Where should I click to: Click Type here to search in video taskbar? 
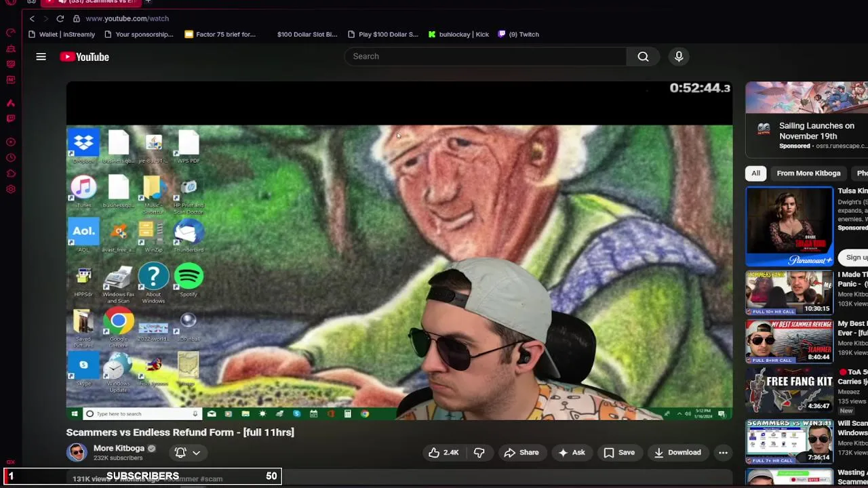point(141,413)
